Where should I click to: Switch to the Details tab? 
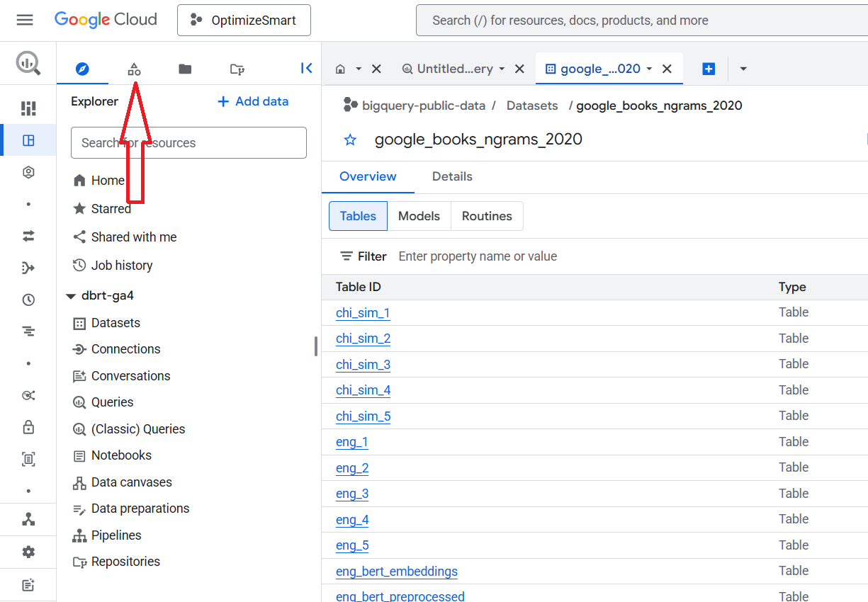452,176
